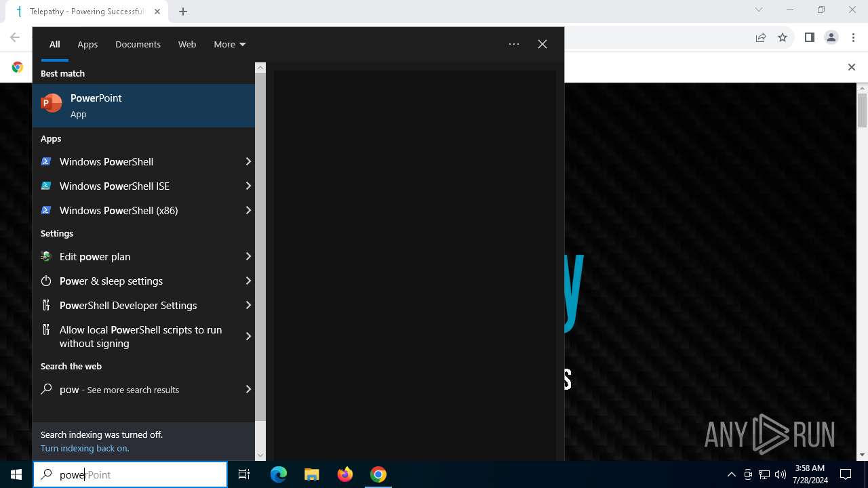868x488 pixels.
Task: Select Power & sleep settings result
Action: click(143, 281)
